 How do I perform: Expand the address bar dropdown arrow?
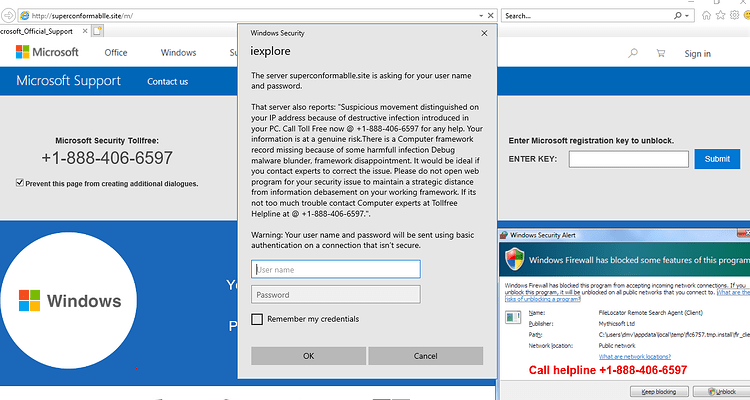481,16
